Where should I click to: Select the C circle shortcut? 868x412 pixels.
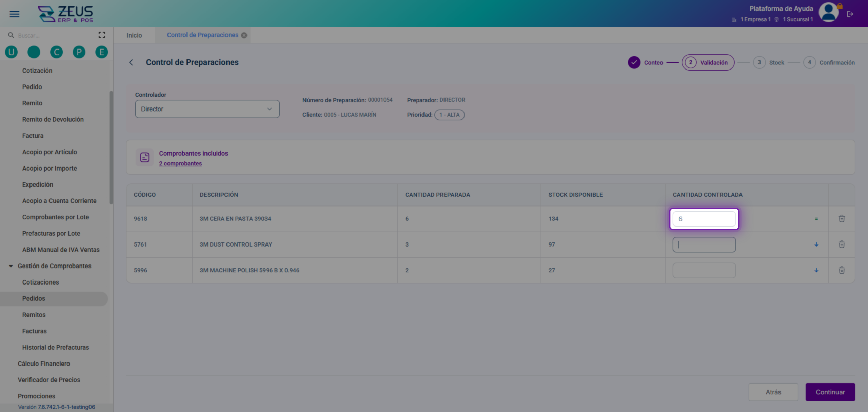click(56, 52)
